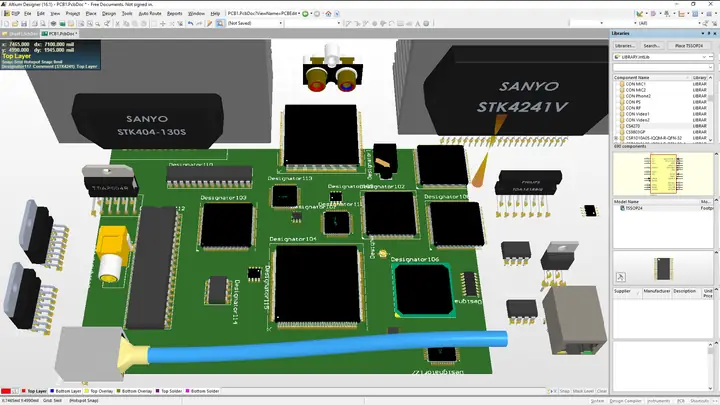This screenshot has height=405, width=720.
Task: Select CON RF in component list
Action: click(633, 108)
